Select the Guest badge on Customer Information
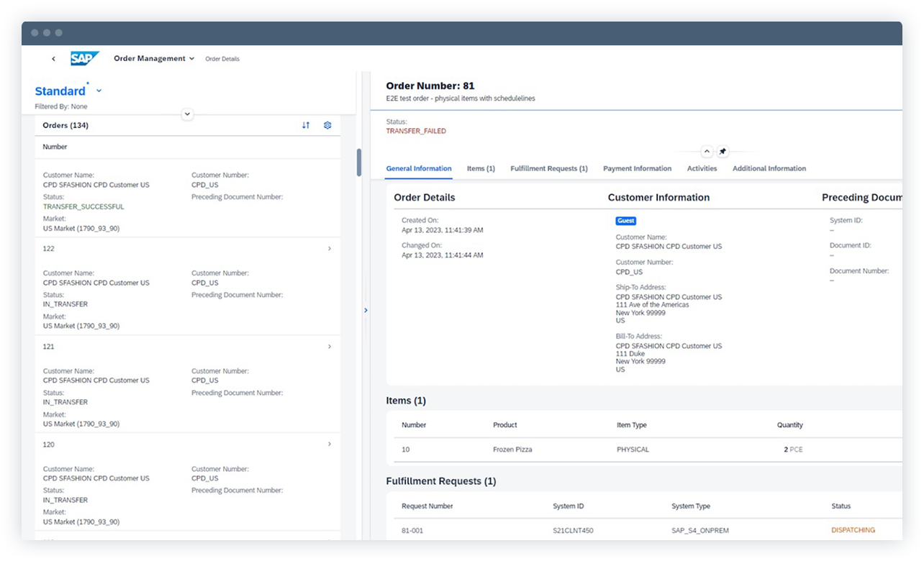The image size is (924, 561). click(x=625, y=221)
